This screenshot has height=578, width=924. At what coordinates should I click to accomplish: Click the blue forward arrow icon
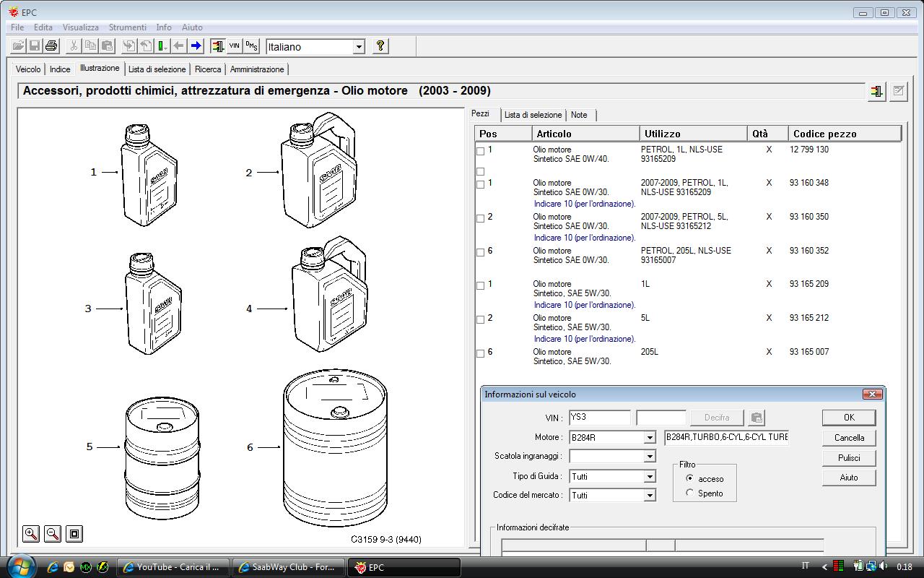[x=196, y=46]
